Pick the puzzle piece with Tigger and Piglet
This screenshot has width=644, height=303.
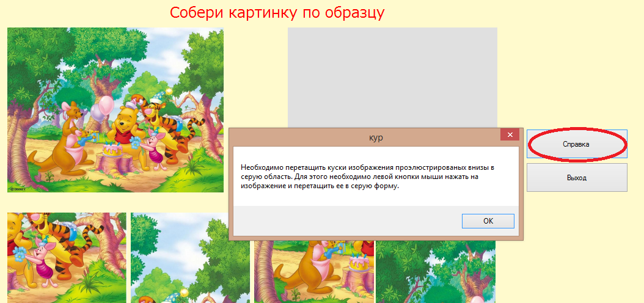67,258
